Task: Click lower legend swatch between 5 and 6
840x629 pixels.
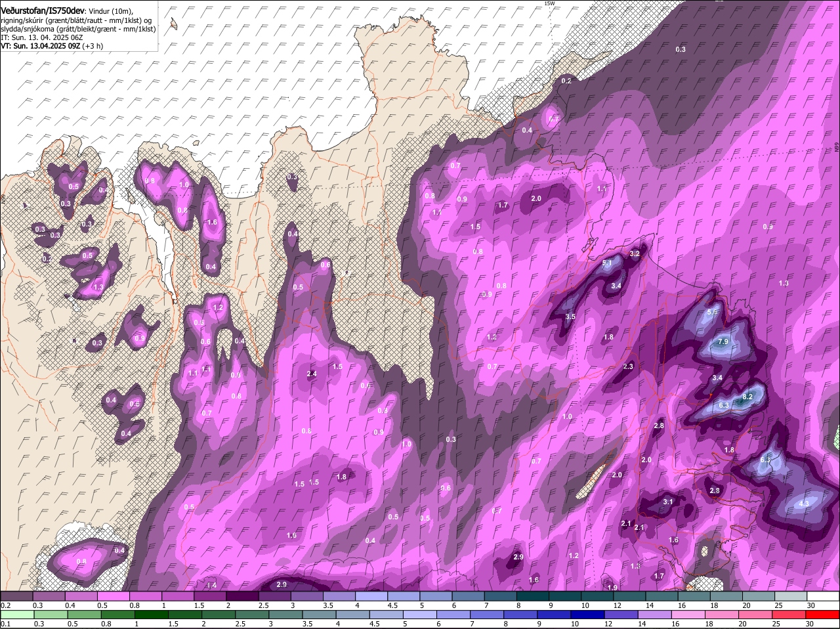Action: [x=420, y=615]
